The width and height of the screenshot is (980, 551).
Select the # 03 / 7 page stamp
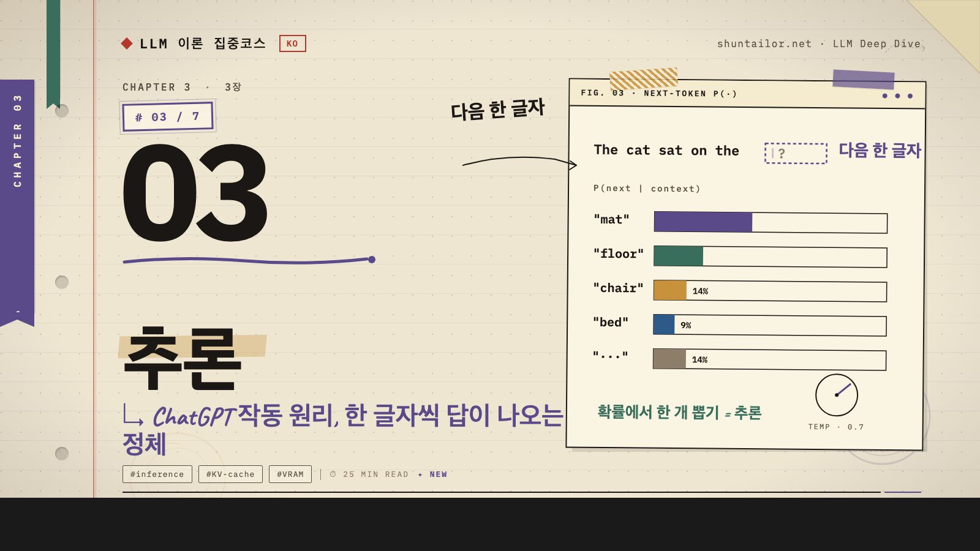click(168, 116)
